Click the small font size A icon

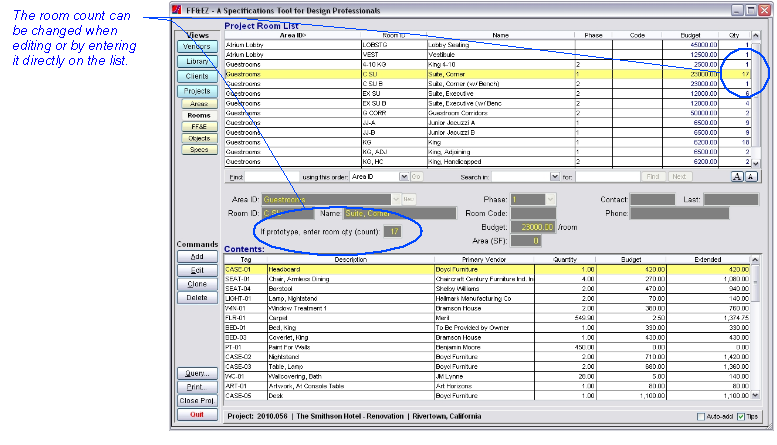pyautogui.click(x=751, y=177)
